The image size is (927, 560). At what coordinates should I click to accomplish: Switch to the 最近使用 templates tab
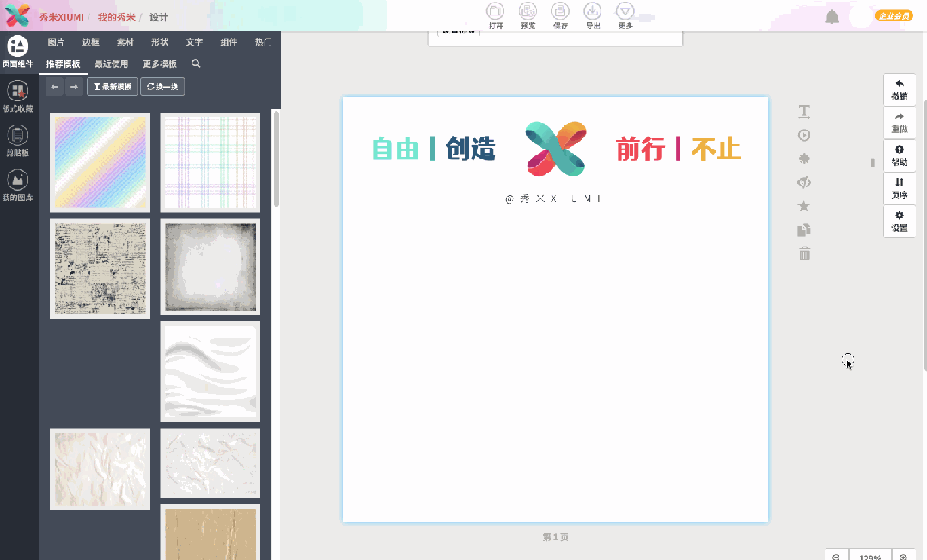[x=111, y=64]
